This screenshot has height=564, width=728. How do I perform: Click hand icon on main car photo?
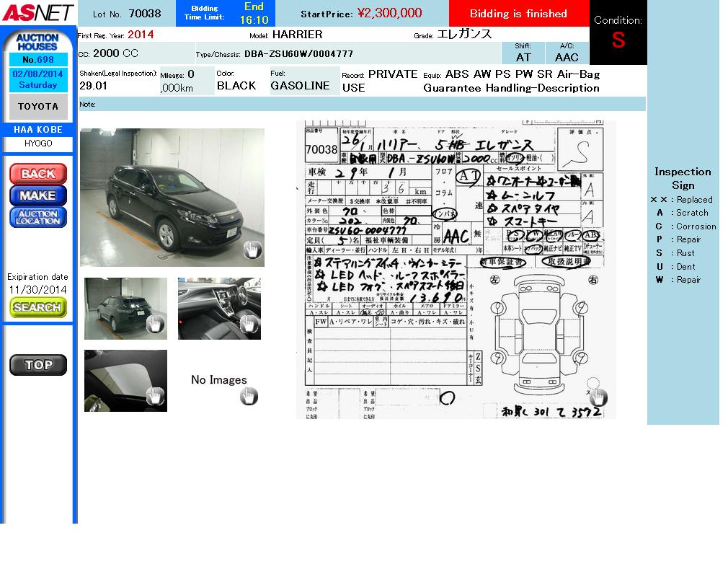252,250
